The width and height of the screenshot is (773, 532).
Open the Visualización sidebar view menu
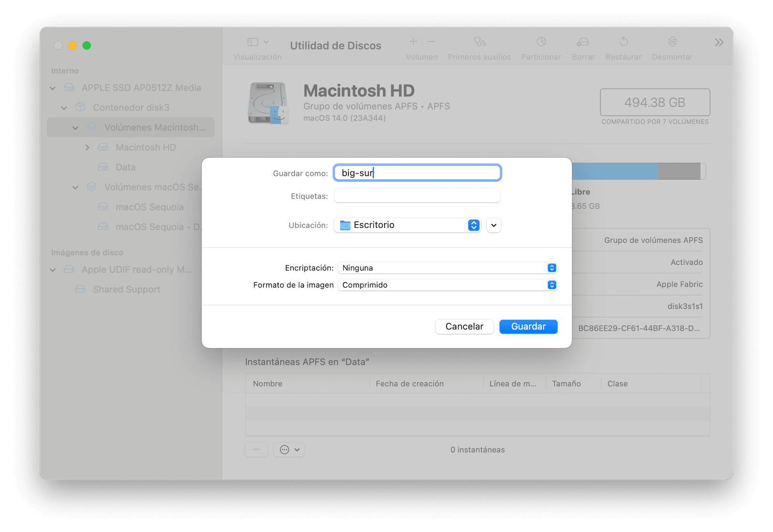pos(258,42)
